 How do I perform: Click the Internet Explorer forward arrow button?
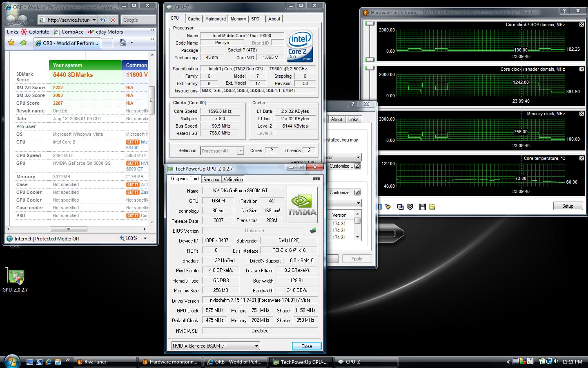pos(22,20)
